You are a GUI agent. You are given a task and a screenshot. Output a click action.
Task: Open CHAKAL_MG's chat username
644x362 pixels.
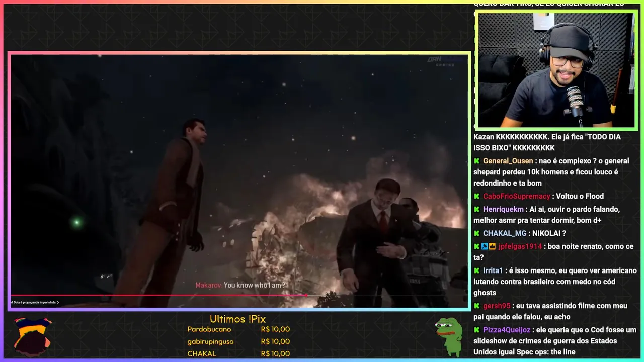coord(505,233)
